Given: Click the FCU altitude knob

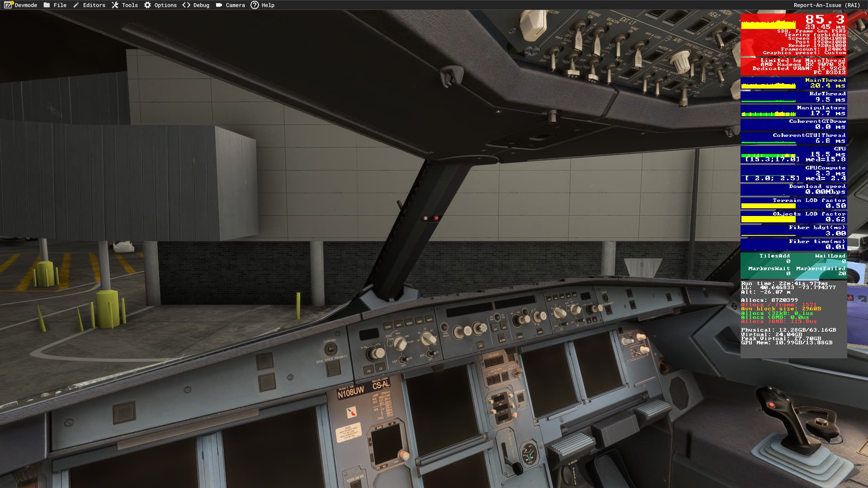Looking at the screenshot, I should (521, 320).
